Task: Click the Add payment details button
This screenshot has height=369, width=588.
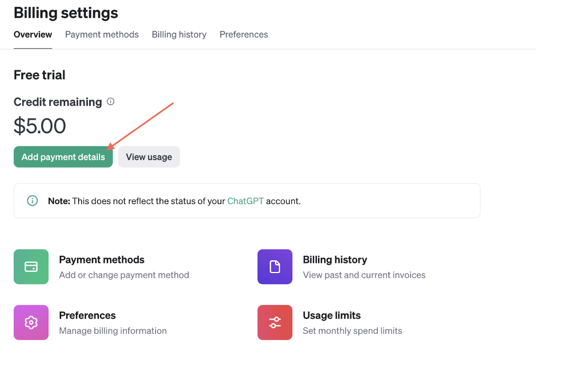Action: 63,157
